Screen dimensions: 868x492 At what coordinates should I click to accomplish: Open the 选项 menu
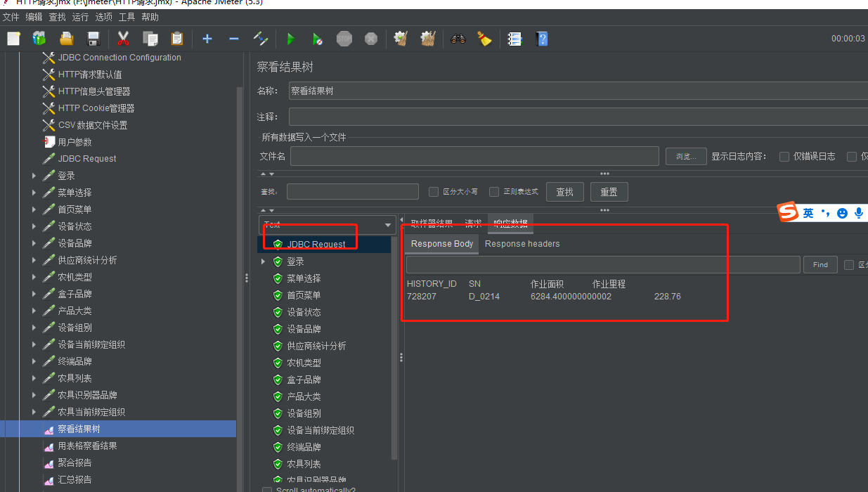click(103, 17)
